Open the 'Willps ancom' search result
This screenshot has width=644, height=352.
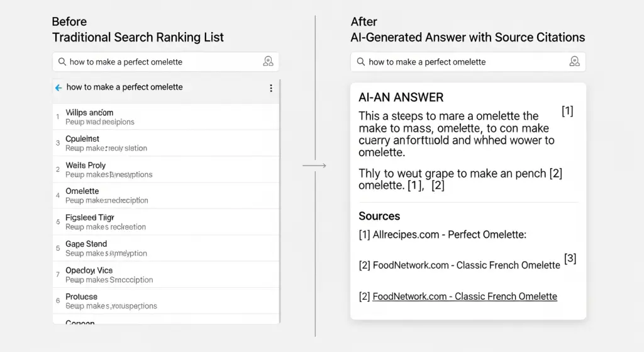[89, 113]
